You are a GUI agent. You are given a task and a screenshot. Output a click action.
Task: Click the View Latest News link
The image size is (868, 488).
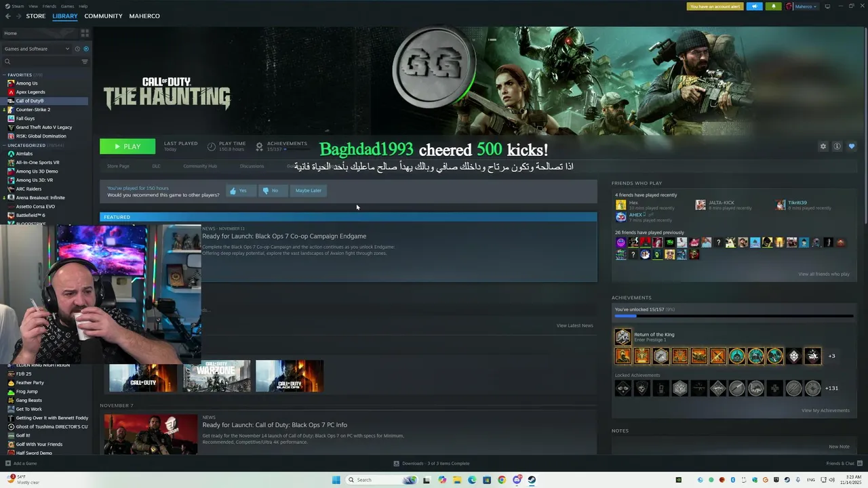[574, 325]
